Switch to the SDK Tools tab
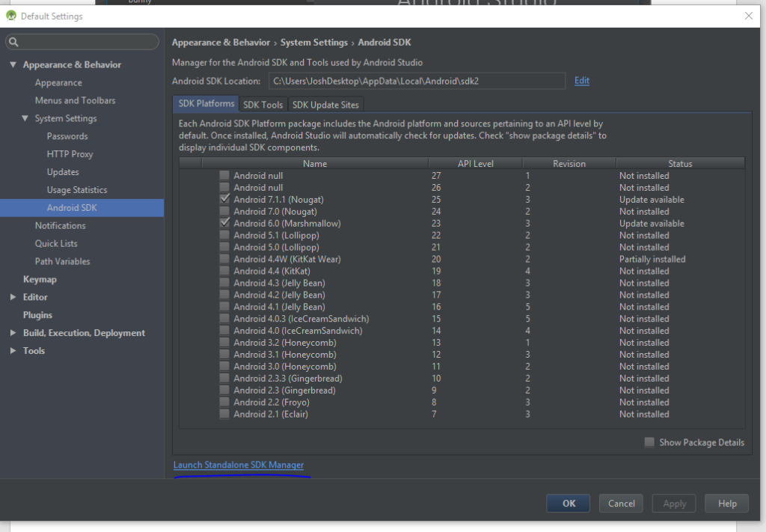This screenshot has width=766, height=532. [x=263, y=105]
